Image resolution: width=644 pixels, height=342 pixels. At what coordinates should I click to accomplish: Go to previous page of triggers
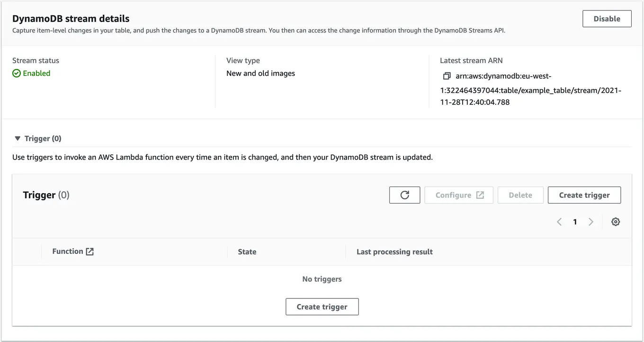tap(559, 221)
